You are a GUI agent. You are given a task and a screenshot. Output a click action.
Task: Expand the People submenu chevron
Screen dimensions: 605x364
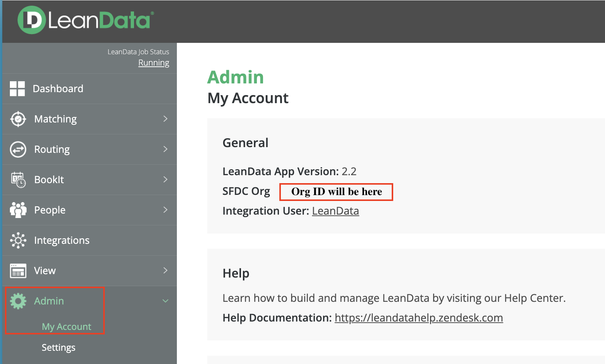[165, 210]
